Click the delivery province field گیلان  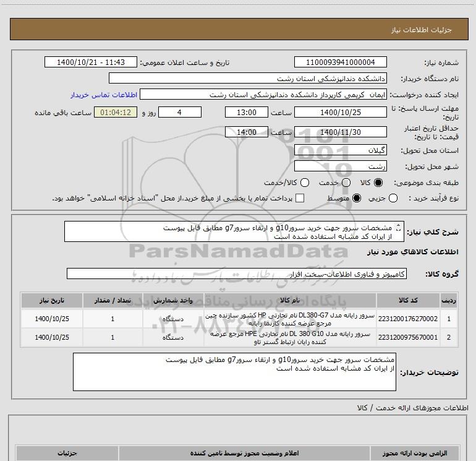(x=340, y=150)
